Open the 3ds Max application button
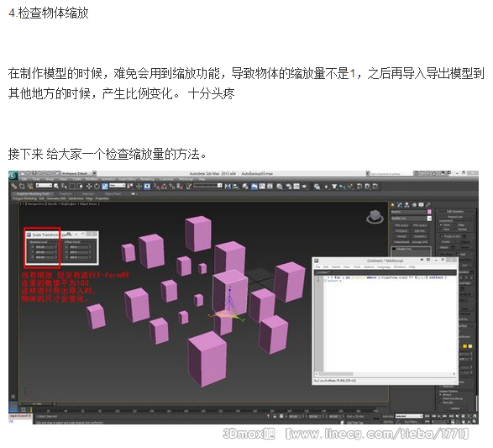 pyautogui.click(x=13, y=176)
